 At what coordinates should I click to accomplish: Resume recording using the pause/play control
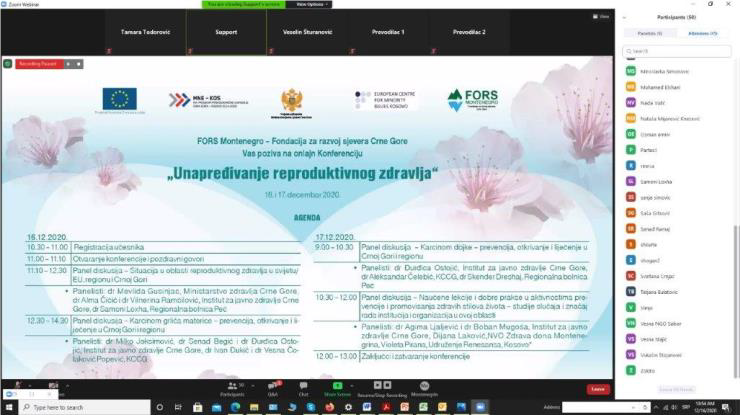point(68,64)
